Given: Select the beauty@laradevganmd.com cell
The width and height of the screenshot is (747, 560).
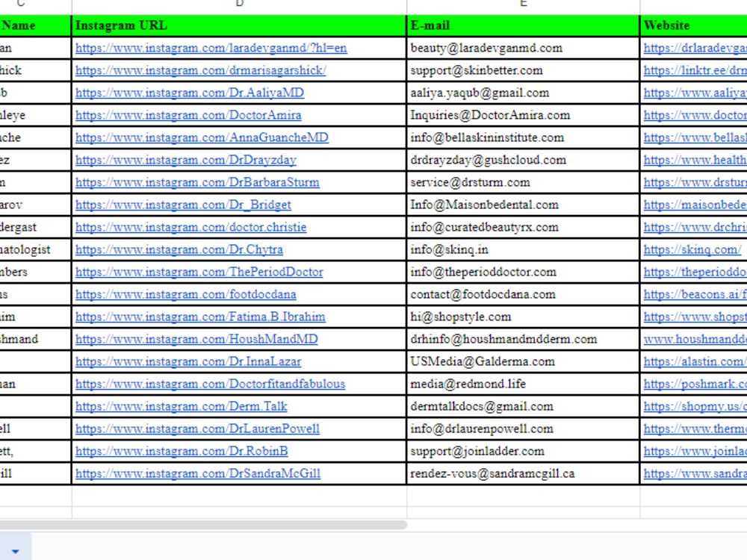Looking at the screenshot, I should [523, 48].
